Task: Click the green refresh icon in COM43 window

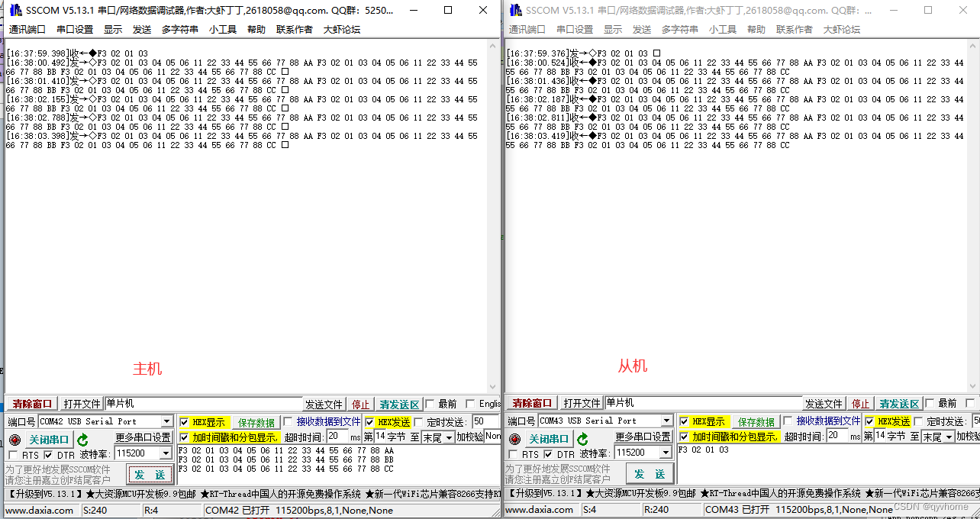Action: (582, 440)
